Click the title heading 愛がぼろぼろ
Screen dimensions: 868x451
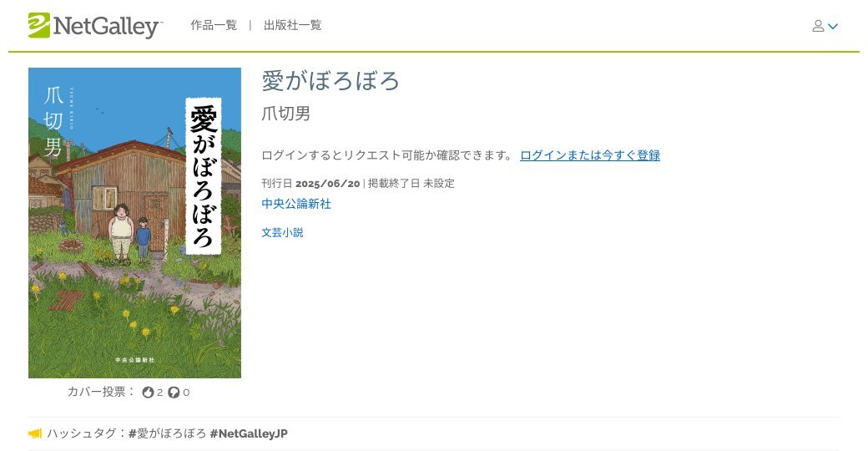(x=331, y=81)
